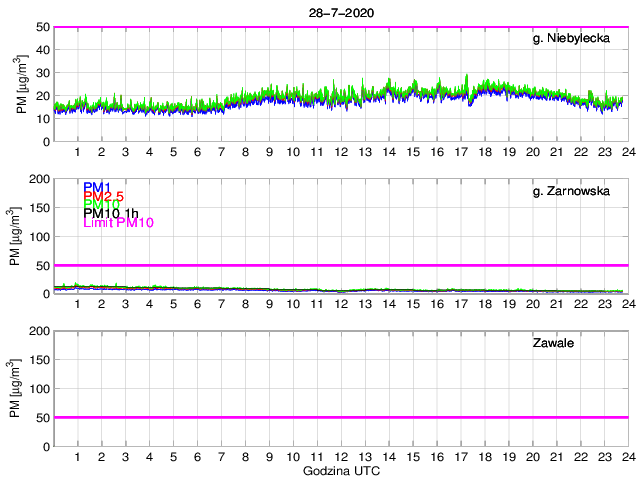640x480 pixels.
Task: Click the magenta limit line in Zawale chart
Action: point(340,417)
